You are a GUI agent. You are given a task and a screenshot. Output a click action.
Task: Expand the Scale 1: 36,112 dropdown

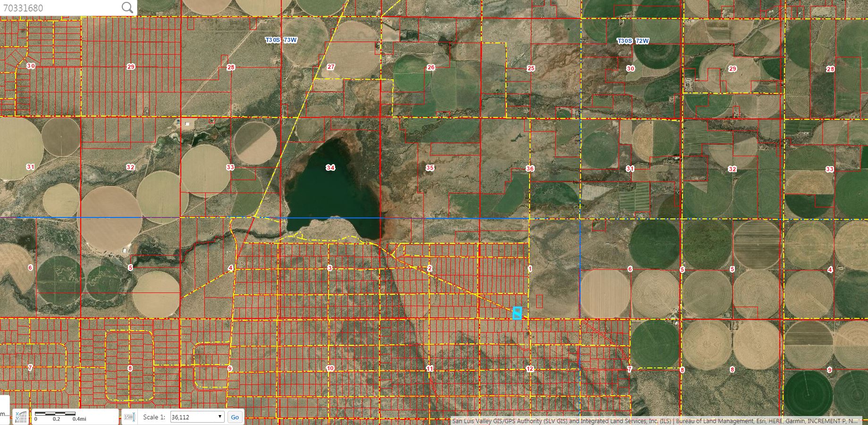pyautogui.click(x=197, y=417)
